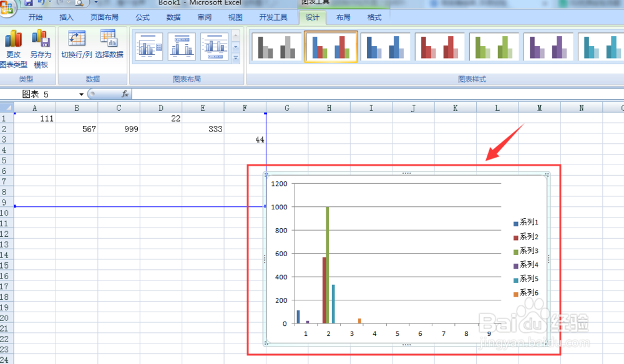Click the red 系列2 bar in chart
The height and width of the screenshot is (364, 624).
click(x=324, y=290)
